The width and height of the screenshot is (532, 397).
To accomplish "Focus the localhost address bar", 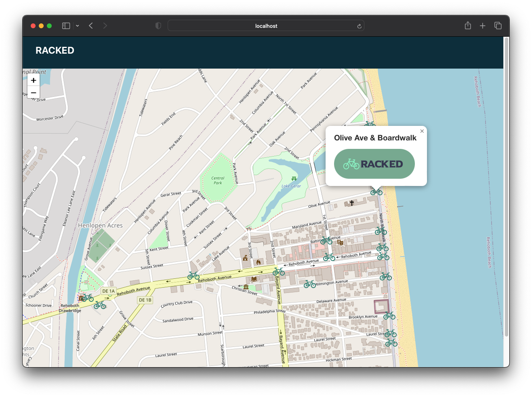I will tap(266, 26).
